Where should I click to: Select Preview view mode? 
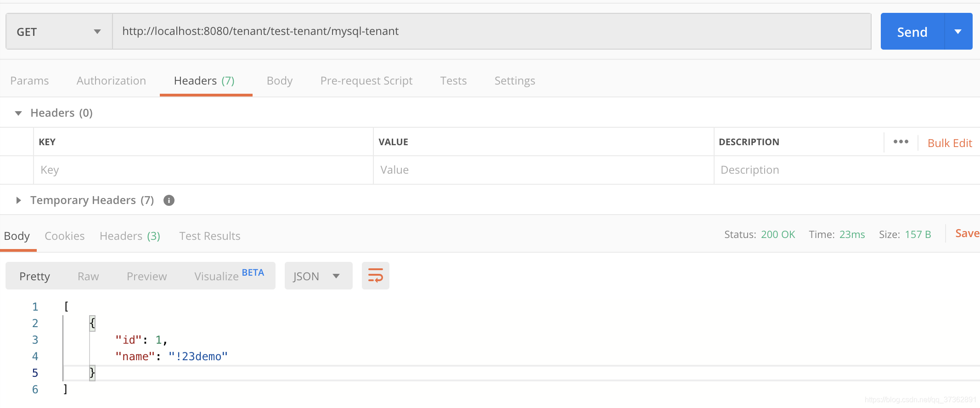point(147,276)
